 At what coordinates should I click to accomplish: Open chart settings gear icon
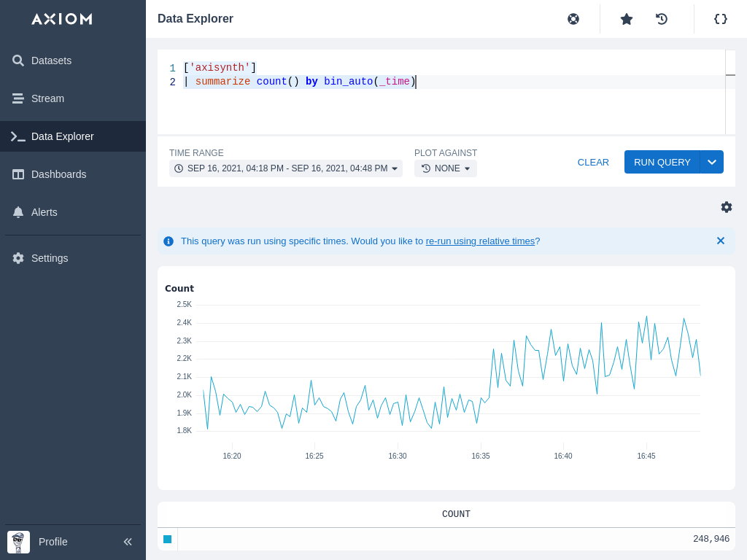727,207
